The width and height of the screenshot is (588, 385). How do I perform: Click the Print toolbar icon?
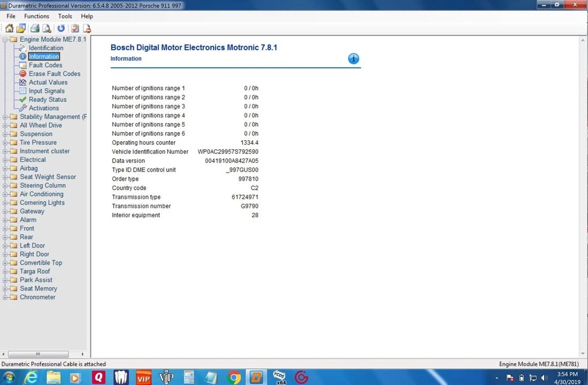click(35, 28)
